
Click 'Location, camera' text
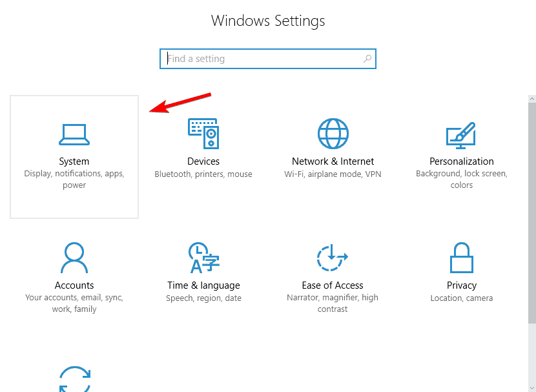click(x=462, y=298)
